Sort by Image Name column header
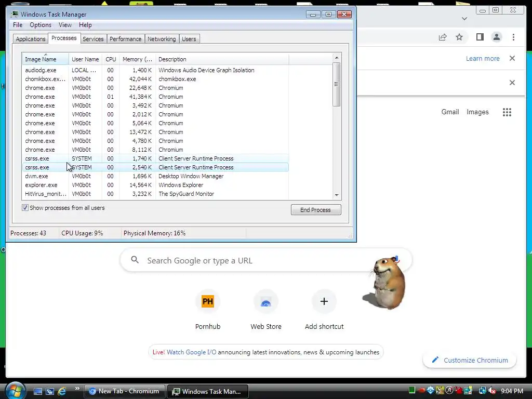This screenshot has width=532, height=399. click(x=46, y=59)
